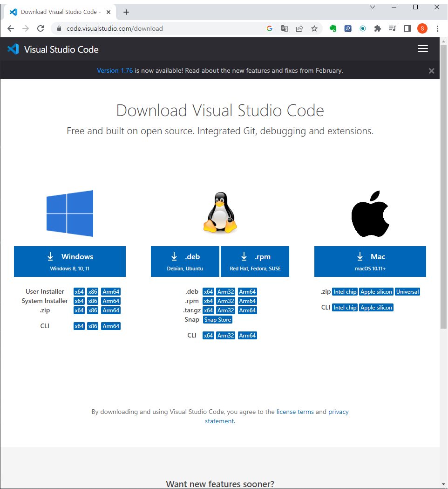This screenshot has width=448, height=489.
Task: Download the Windows installer button
Action: [x=70, y=262]
